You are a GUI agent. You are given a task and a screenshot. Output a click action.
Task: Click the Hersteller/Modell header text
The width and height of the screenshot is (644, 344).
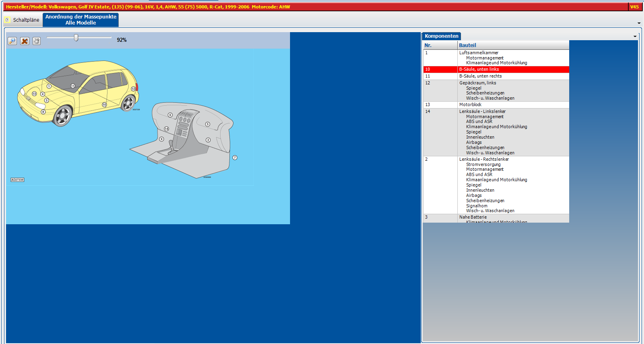(148, 7)
